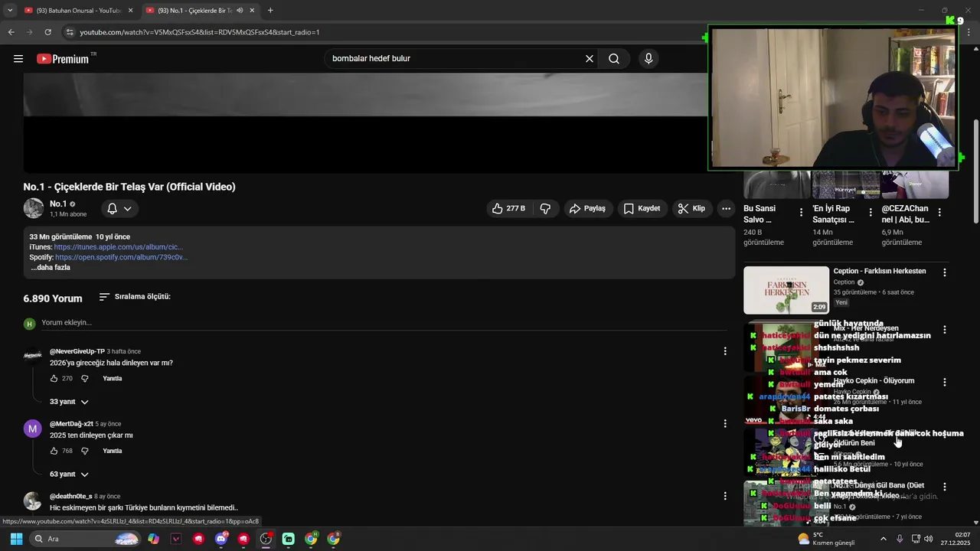Open No.1 channel name link
The width and height of the screenshot is (980, 551).
pos(58,204)
